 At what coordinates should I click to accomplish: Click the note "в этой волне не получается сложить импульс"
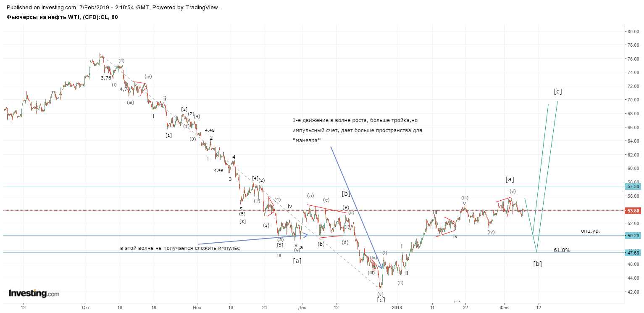coord(180,248)
